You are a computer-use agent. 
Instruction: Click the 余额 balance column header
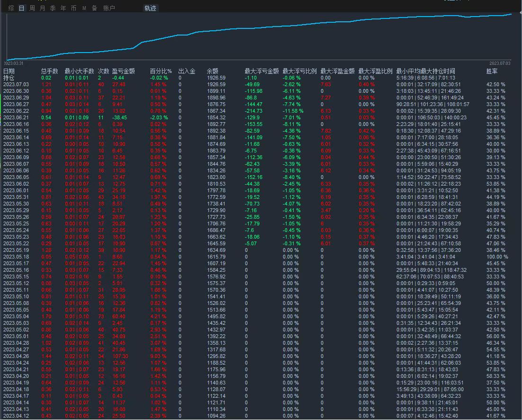pyautogui.click(x=213, y=71)
